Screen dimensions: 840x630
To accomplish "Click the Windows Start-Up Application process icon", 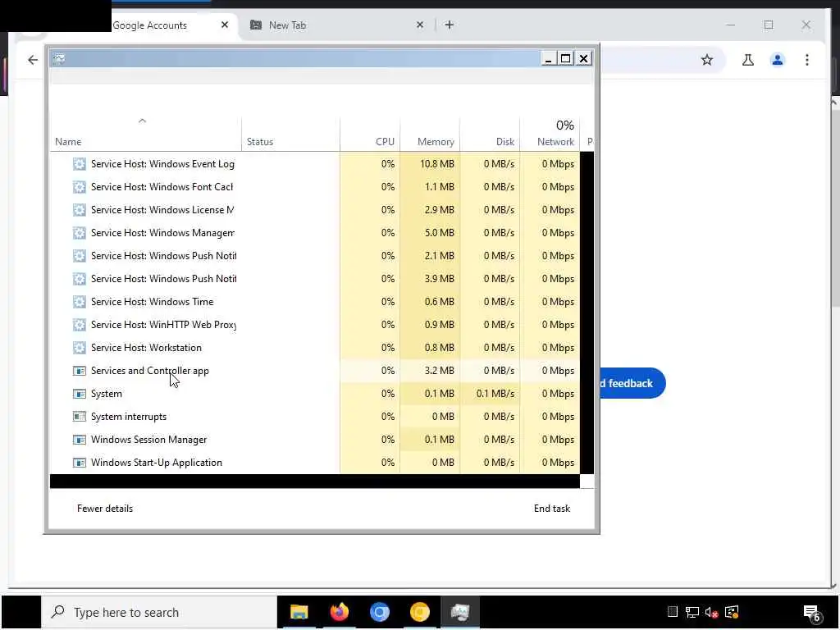I will (80, 463).
